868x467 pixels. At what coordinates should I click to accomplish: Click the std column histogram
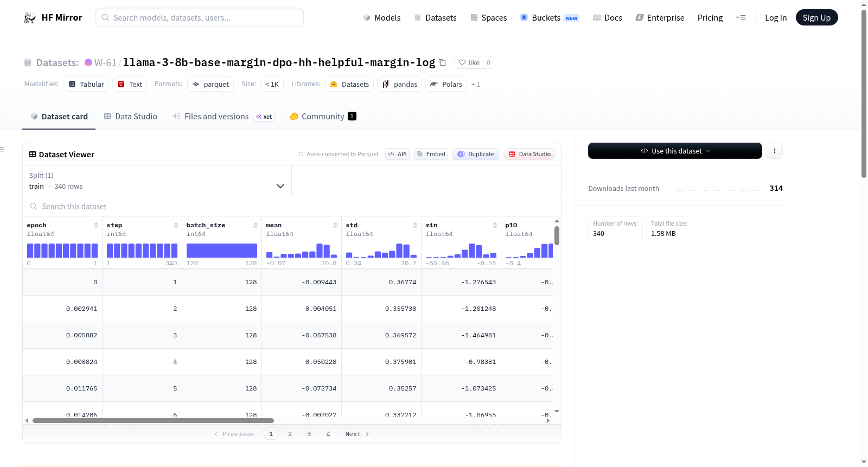tap(381, 251)
